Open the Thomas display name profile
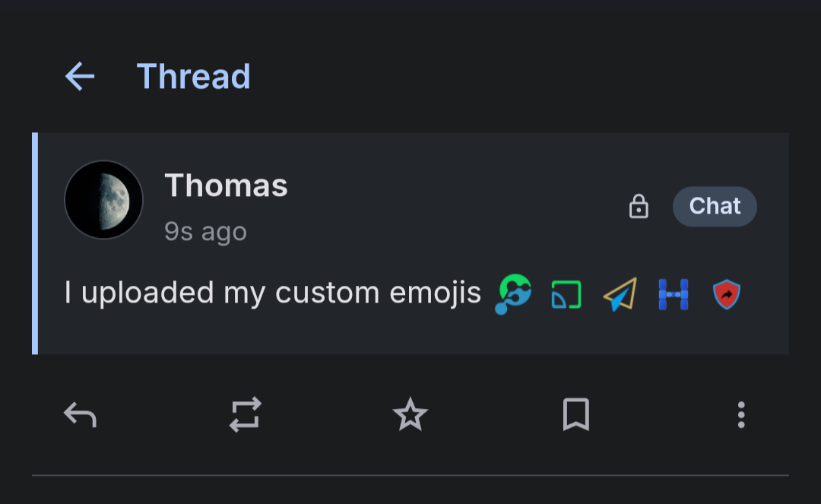This screenshot has height=504, width=821. tap(226, 185)
